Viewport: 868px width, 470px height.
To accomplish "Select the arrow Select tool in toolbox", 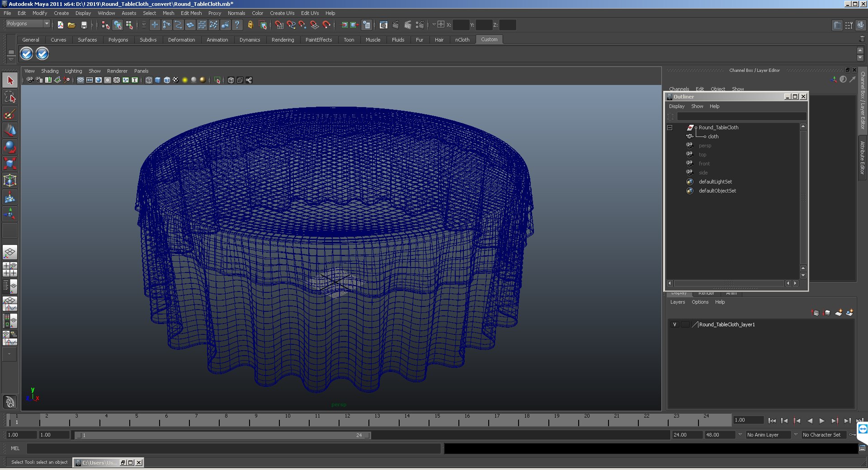I will point(10,80).
